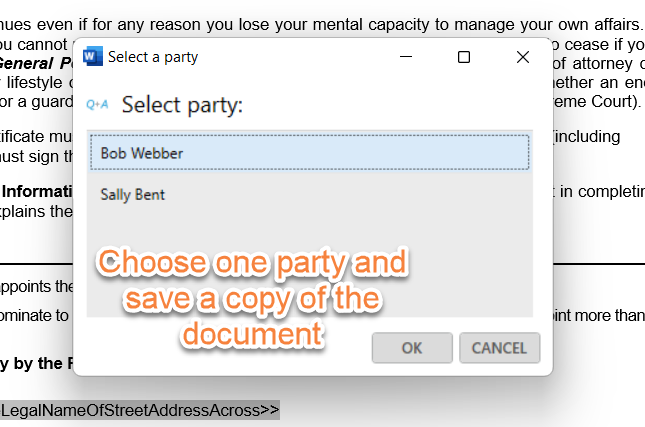
Task: Minimize the Select a party dialog
Action: tap(404, 57)
